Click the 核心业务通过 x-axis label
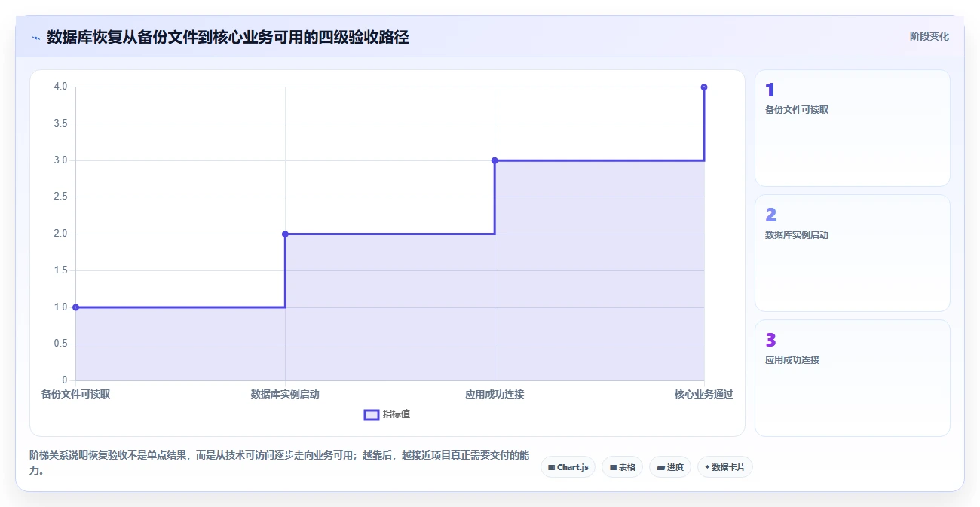 704,394
